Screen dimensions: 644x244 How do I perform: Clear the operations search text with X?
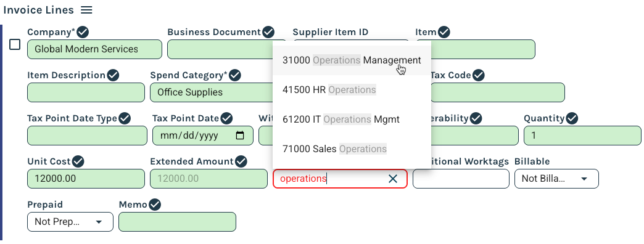(393, 179)
